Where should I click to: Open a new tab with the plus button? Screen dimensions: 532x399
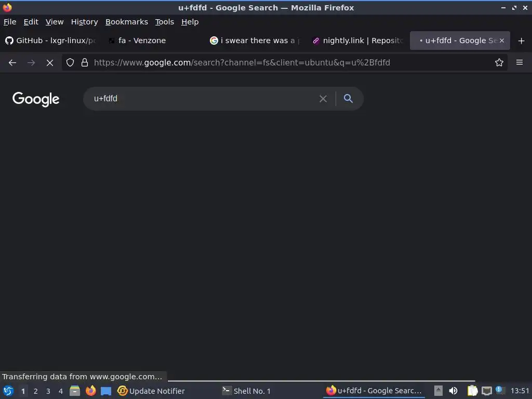(x=522, y=41)
